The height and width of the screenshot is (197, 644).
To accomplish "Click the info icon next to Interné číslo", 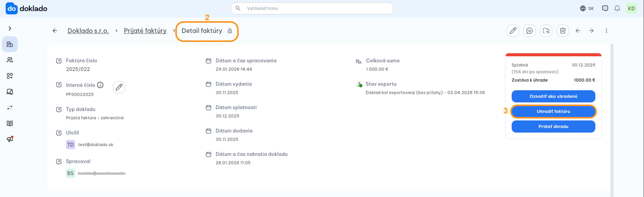I will [x=100, y=85].
